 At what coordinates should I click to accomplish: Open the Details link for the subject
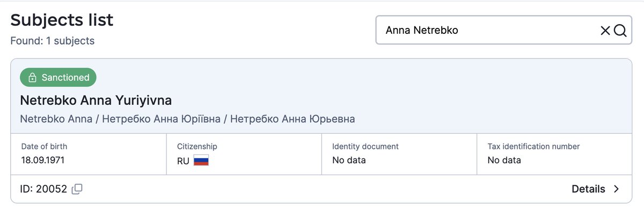tap(589, 189)
